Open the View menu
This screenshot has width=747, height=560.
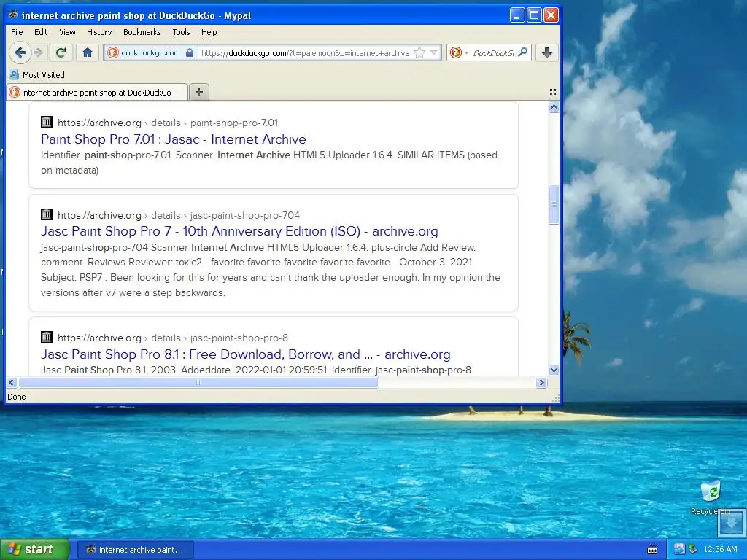[x=67, y=32]
